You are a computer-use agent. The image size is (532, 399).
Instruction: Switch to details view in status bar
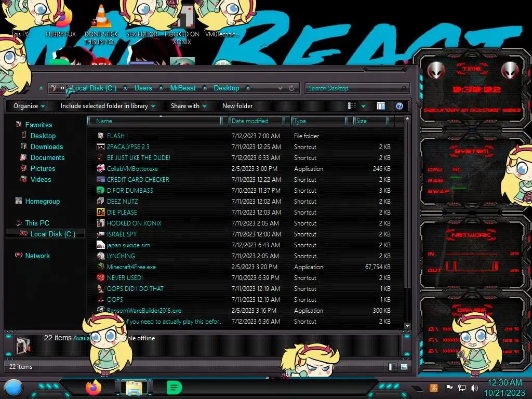click(x=393, y=367)
